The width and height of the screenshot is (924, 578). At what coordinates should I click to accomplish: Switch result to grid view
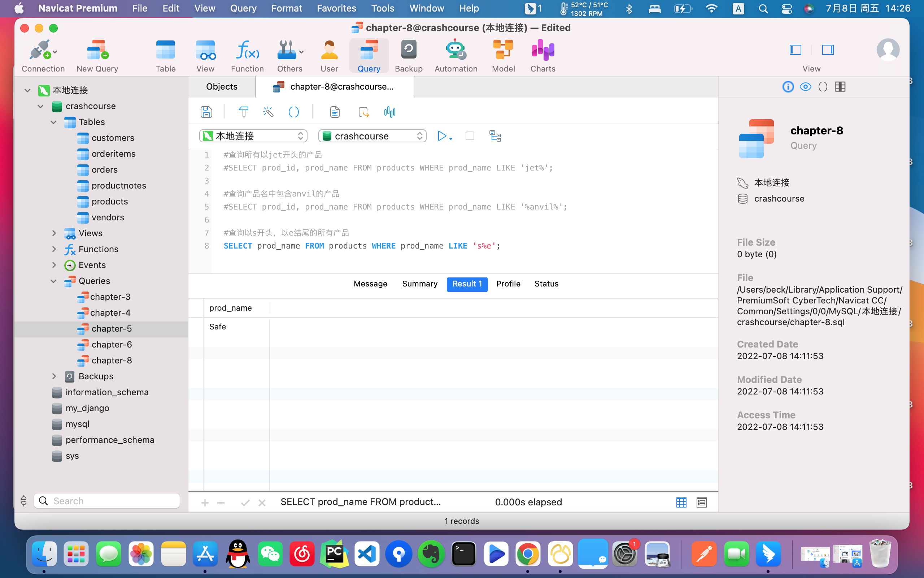click(681, 502)
